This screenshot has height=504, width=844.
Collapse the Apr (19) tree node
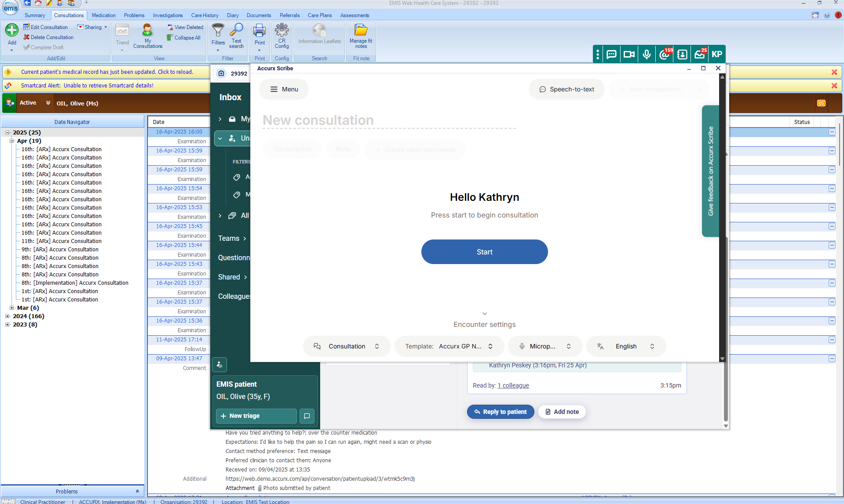click(x=12, y=141)
